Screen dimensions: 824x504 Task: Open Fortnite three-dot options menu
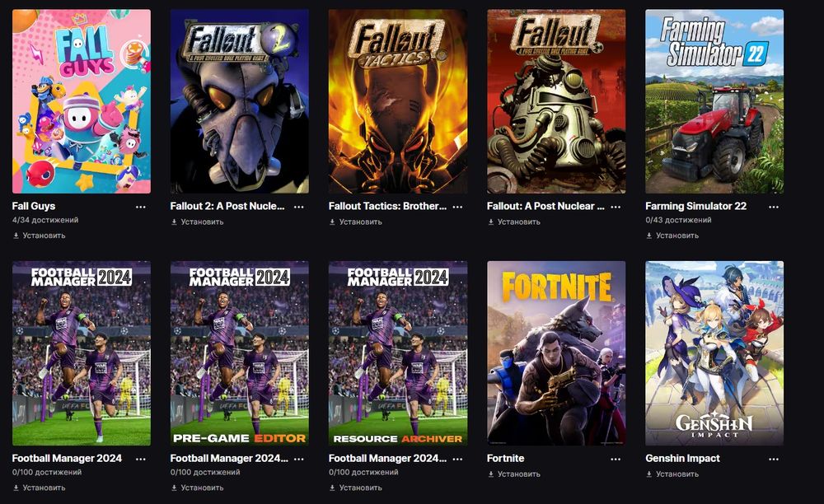[616, 459]
